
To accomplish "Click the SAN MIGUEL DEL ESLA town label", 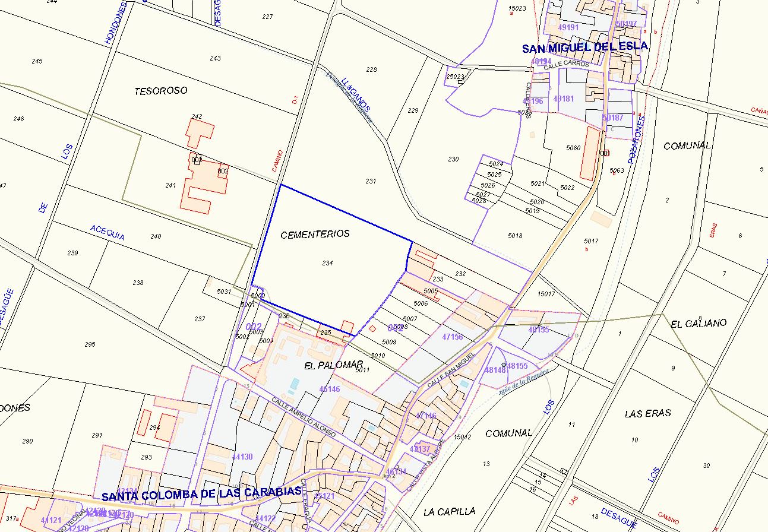I will coord(585,47).
